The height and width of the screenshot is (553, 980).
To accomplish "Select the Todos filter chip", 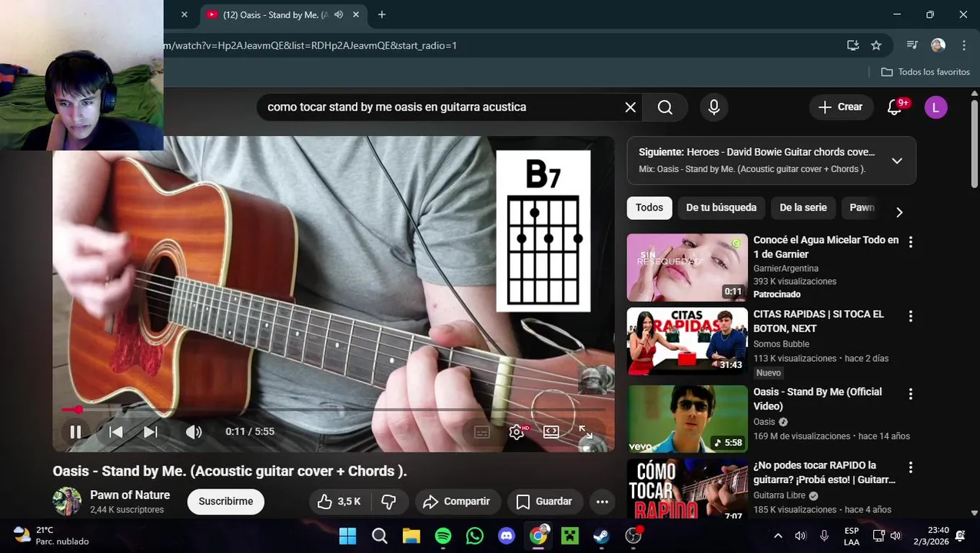I will [649, 207].
